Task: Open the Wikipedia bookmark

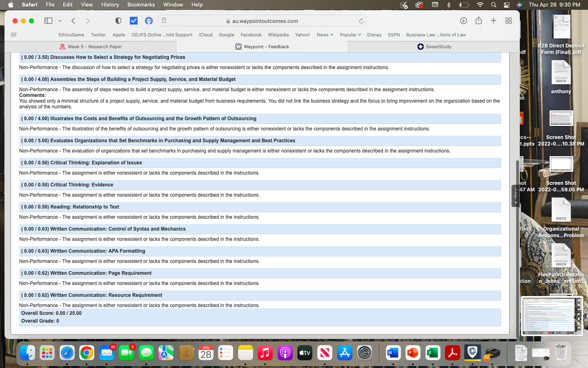Action: coord(278,35)
